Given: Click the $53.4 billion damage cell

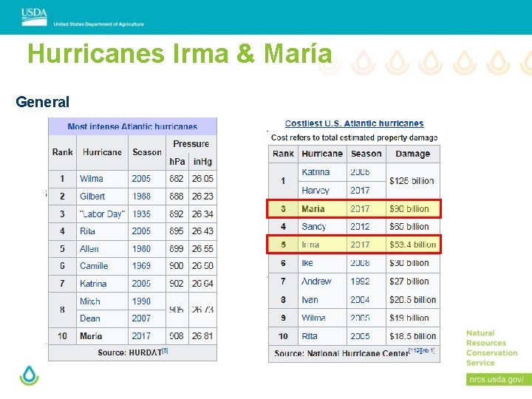Looking at the screenshot, I should pyautogui.click(x=412, y=245).
